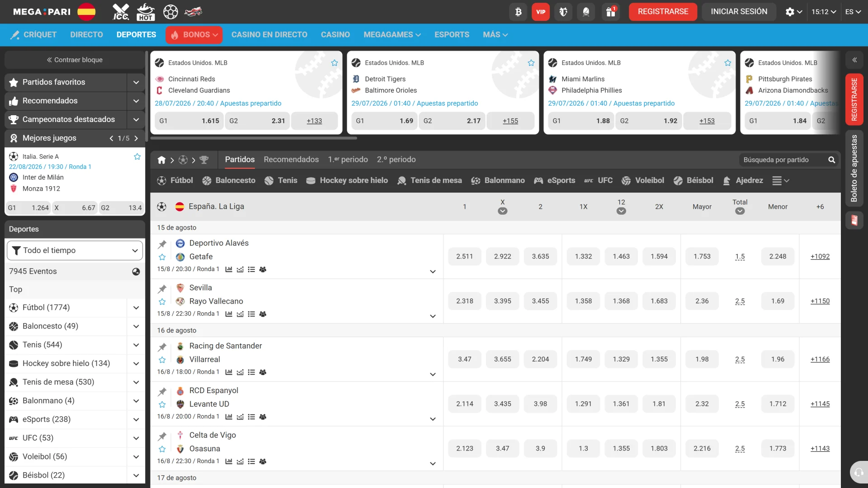Open the Todo el tiempo dropdown
This screenshot has width=868, height=488.
coord(75,250)
